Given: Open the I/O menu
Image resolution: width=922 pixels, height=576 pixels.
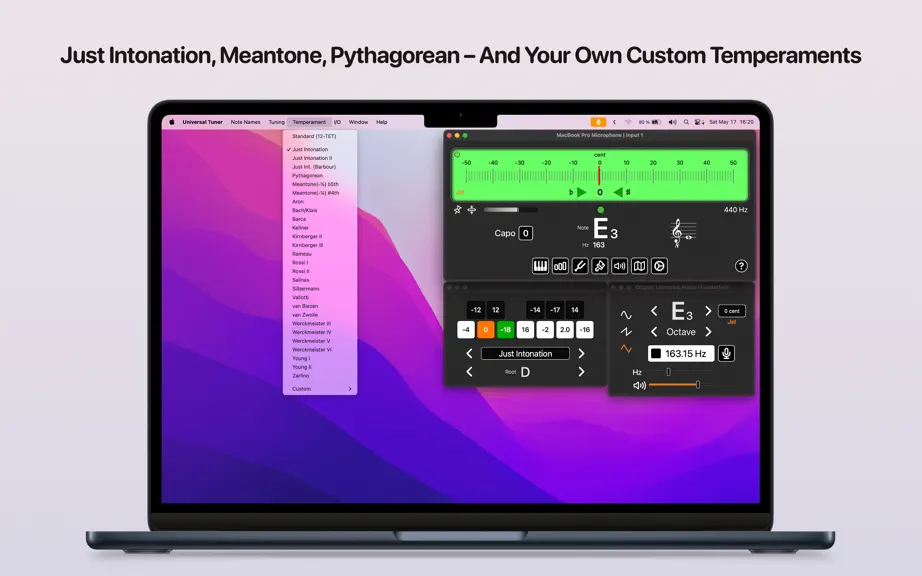Looking at the screenshot, I should coord(337,122).
